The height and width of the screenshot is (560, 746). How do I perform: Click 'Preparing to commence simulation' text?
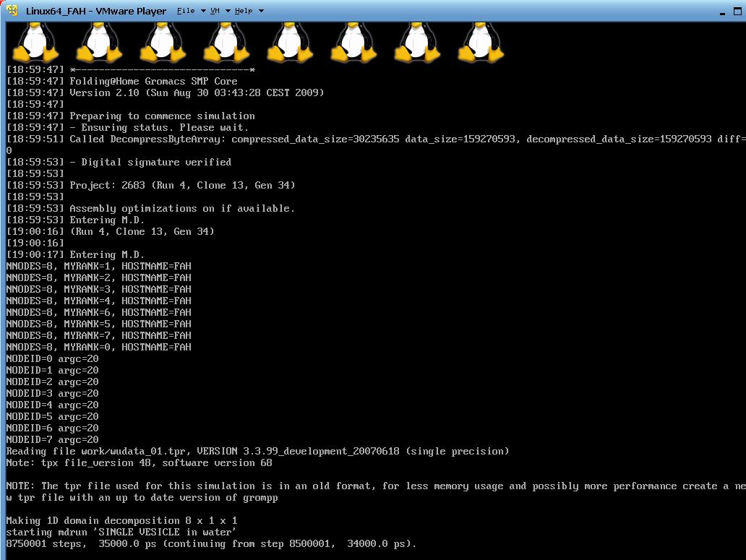click(162, 116)
